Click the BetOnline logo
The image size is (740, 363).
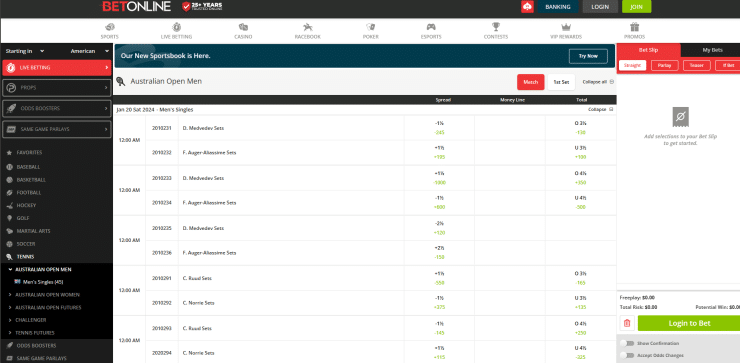point(136,6)
